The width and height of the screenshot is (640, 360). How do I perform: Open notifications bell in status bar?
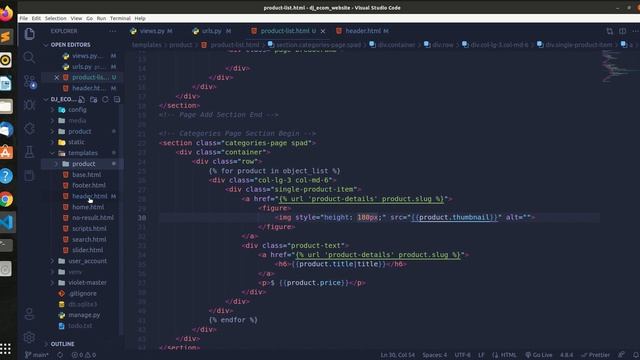coord(636,355)
